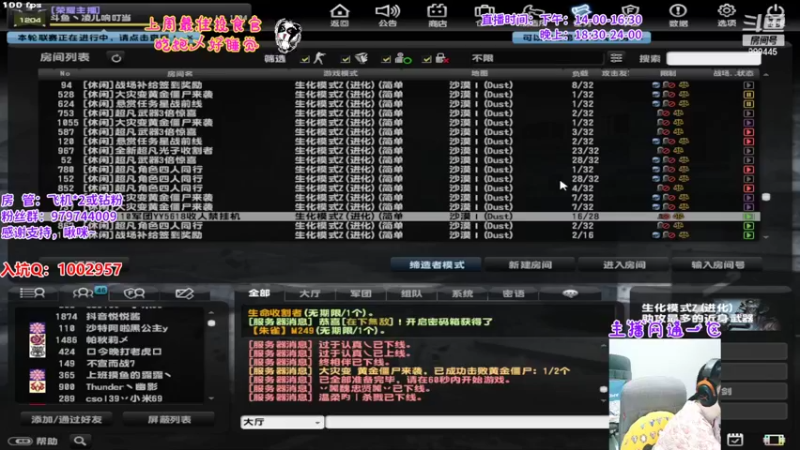The height and width of the screenshot is (450, 800).
Task: Click the blue helmet restriction icon in room 52 row
Action: tap(656, 160)
